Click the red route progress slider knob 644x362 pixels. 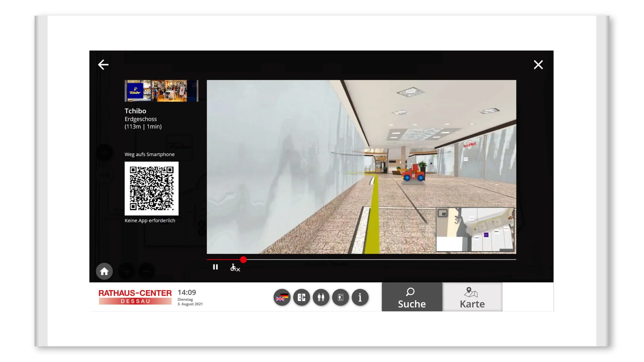(243, 260)
